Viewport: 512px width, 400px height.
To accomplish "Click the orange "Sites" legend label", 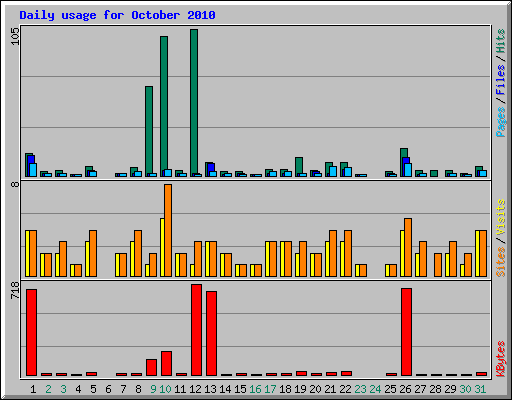I will click(x=500, y=262).
